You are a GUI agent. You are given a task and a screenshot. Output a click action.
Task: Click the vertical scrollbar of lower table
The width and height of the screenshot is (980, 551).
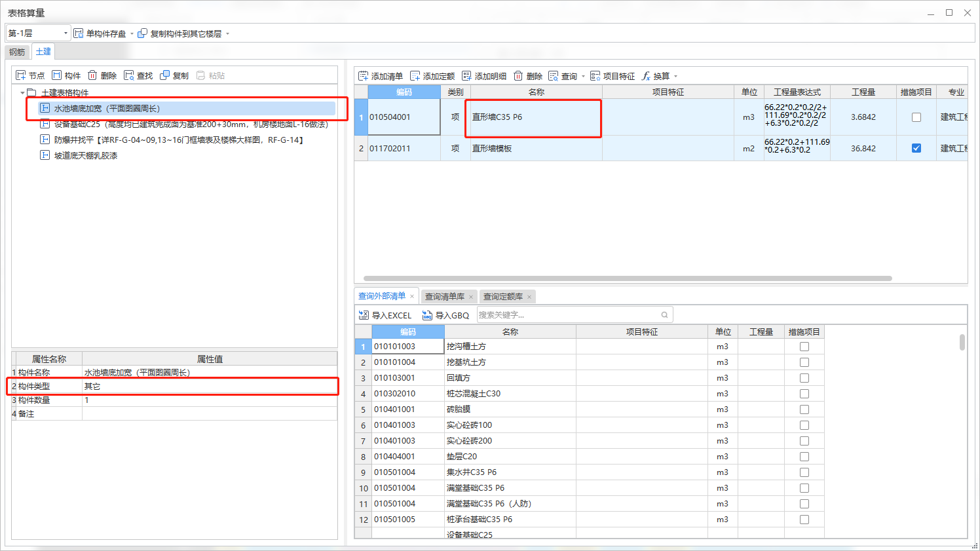pos(962,342)
